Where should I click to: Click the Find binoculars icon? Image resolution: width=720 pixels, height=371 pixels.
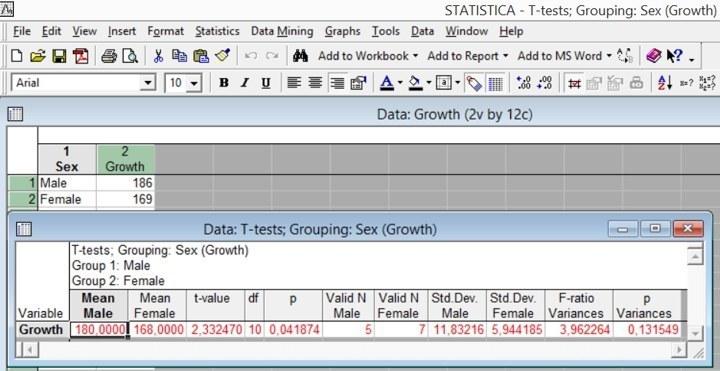coord(300,56)
